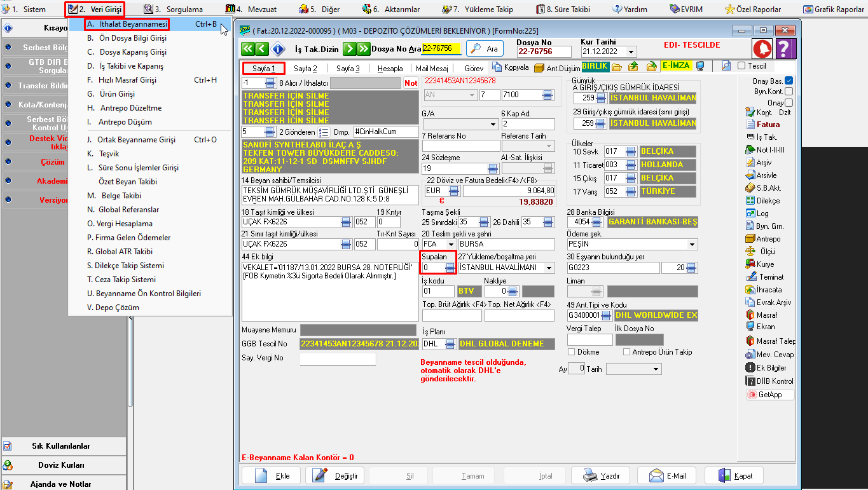Viewport: 868px width, 490px height.
Task: Click the Dosya No Ara input field
Action: tap(441, 49)
